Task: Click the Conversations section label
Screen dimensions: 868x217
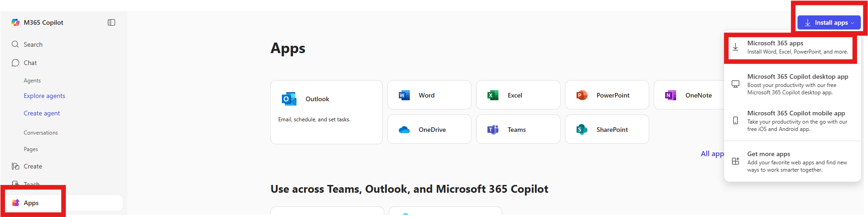Action: pos(41,133)
